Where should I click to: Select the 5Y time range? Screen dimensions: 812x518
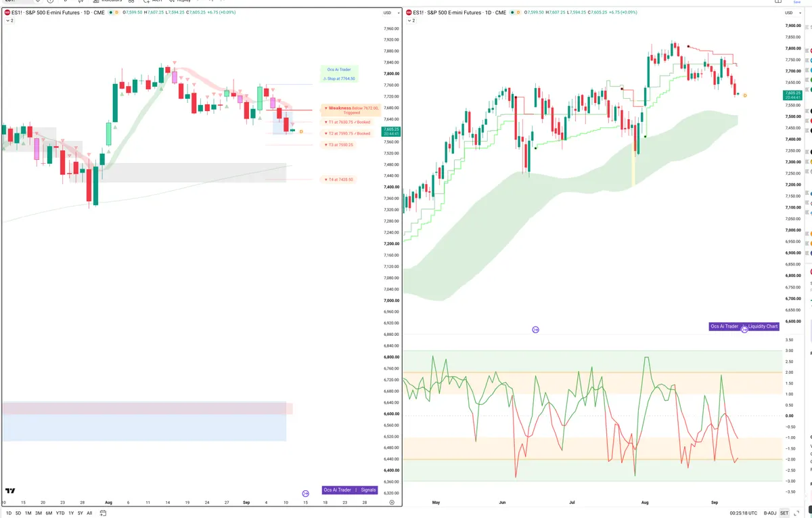(x=80, y=513)
